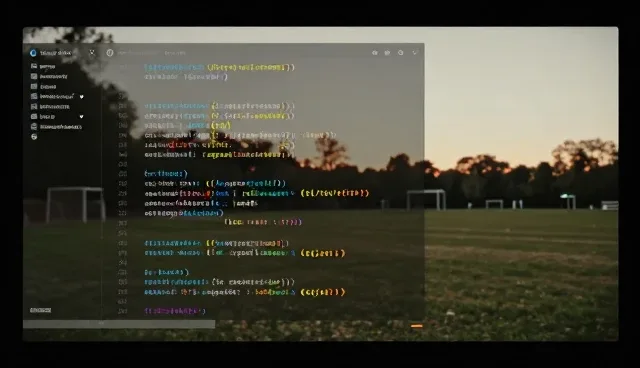Click the horizontal scrollbar below the code editor
This screenshot has height=368, width=640.
click(x=119, y=324)
